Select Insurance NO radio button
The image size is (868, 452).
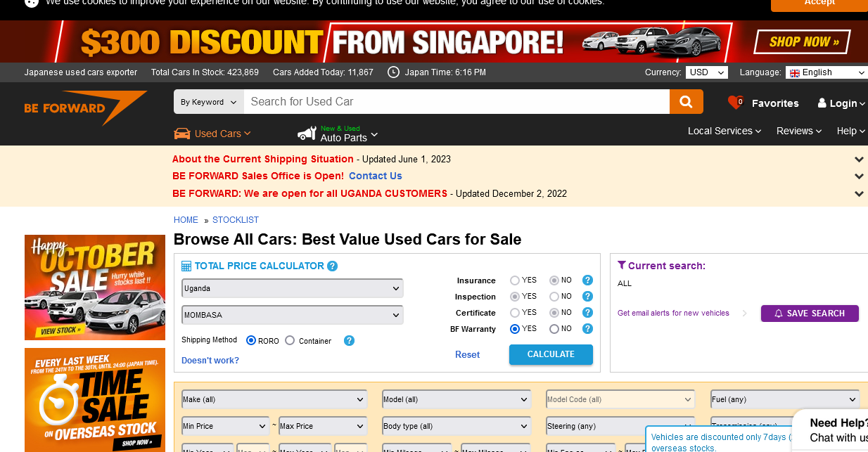[x=554, y=280]
